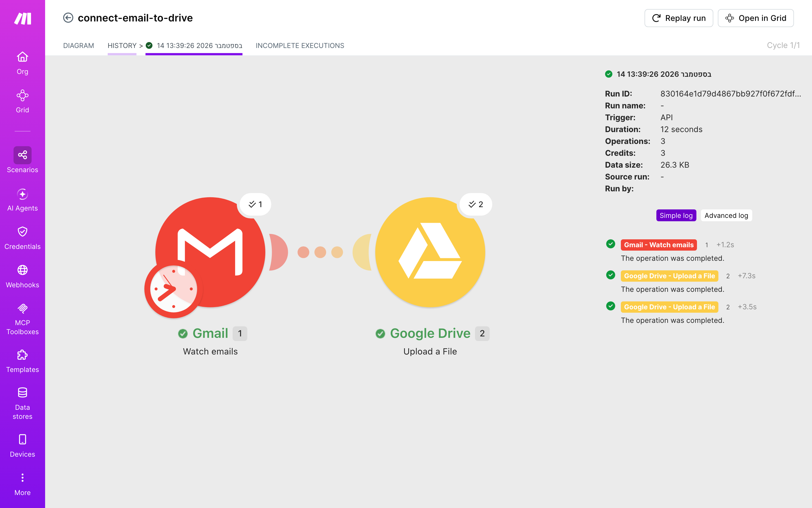Viewport: 812px width, 508px height.
Task: Click the connection dots between Gmail and Google Drive
Action: (x=320, y=252)
